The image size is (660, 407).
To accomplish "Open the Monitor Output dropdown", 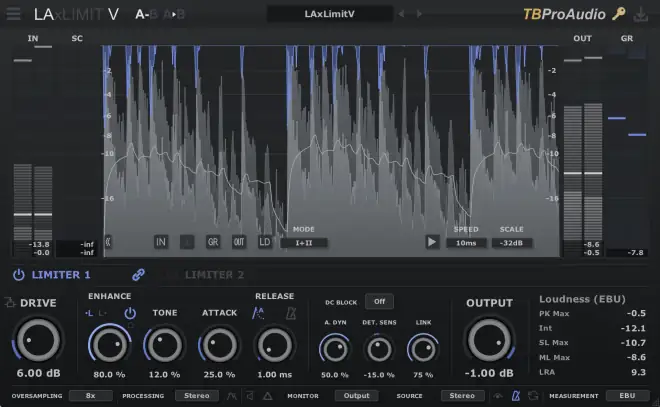I will pyautogui.click(x=356, y=396).
